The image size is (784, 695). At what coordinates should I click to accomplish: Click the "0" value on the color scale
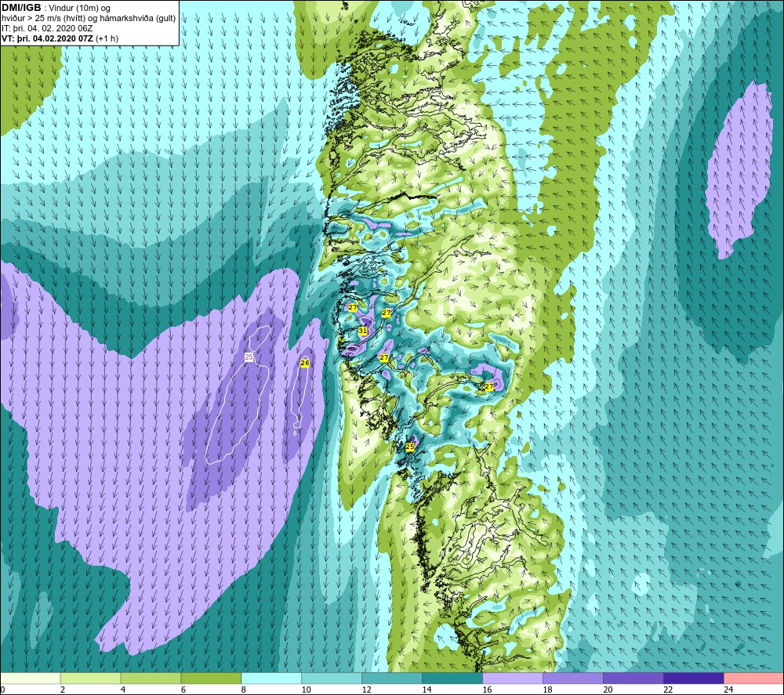(x=2, y=690)
